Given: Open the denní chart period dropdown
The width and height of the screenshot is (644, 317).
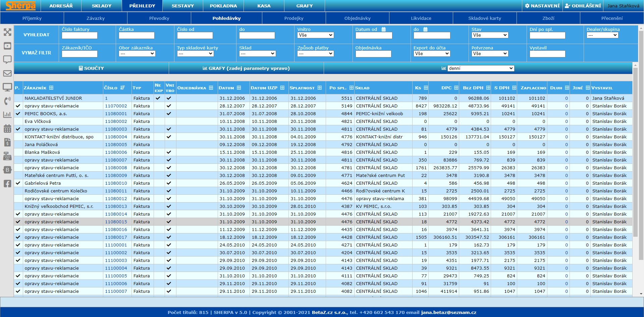Looking at the screenshot, I should point(480,69).
